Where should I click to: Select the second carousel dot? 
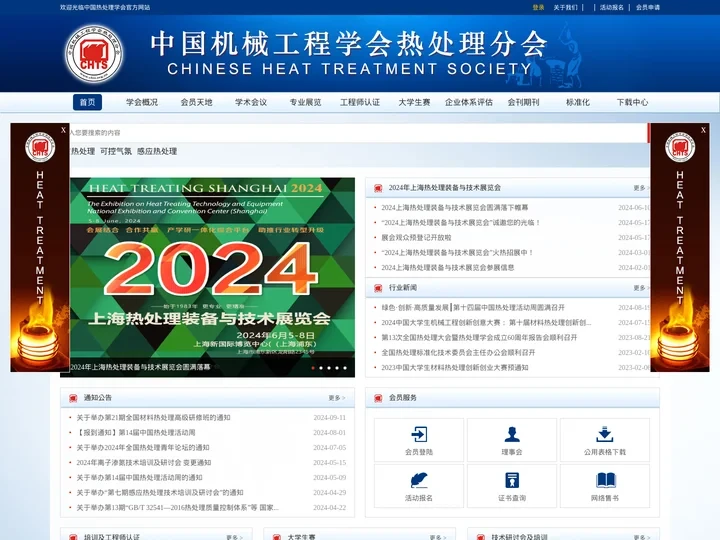click(x=321, y=368)
